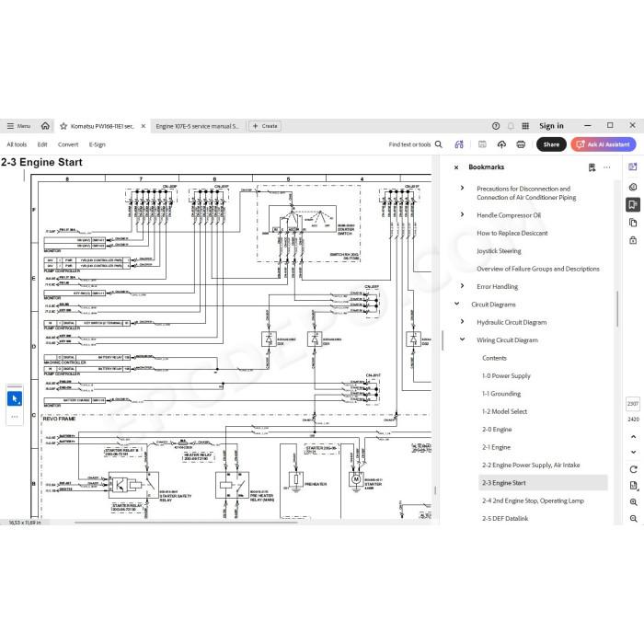Collapse Circuit Diagrams bookmark
644x644 pixels.
pos(456,304)
